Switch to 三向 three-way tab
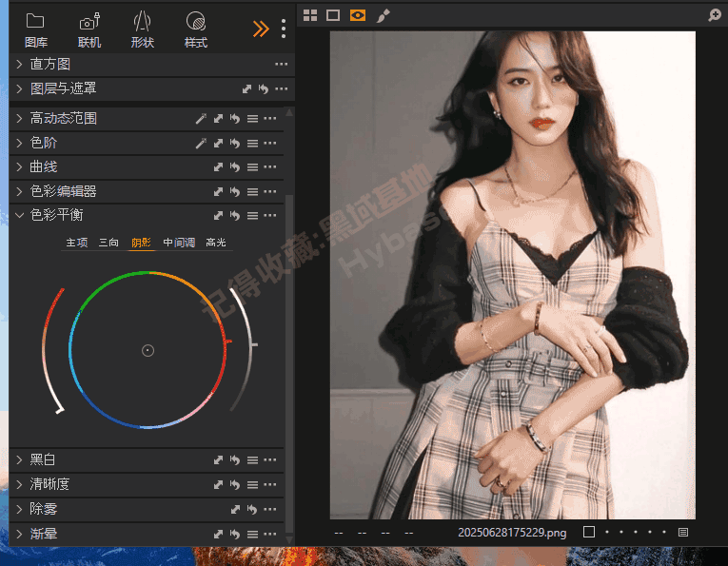 pyautogui.click(x=108, y=243)
